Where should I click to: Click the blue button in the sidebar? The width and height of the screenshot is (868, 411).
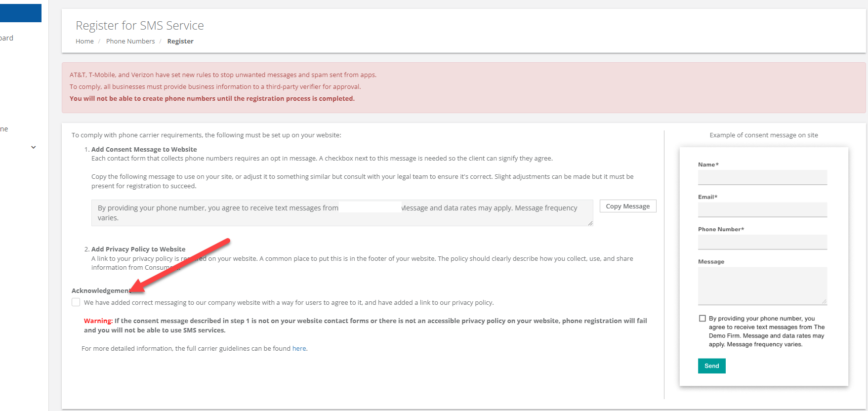coord(20,13)
